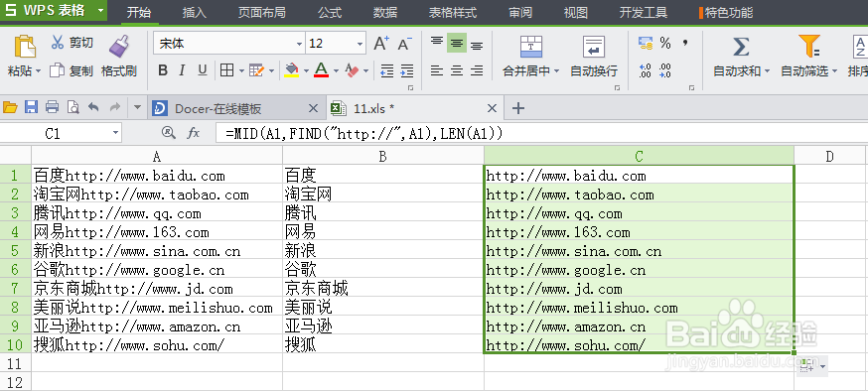Click the AutoSum sigma icon
The image size is (868, 391).
click(x=740, y=47)
